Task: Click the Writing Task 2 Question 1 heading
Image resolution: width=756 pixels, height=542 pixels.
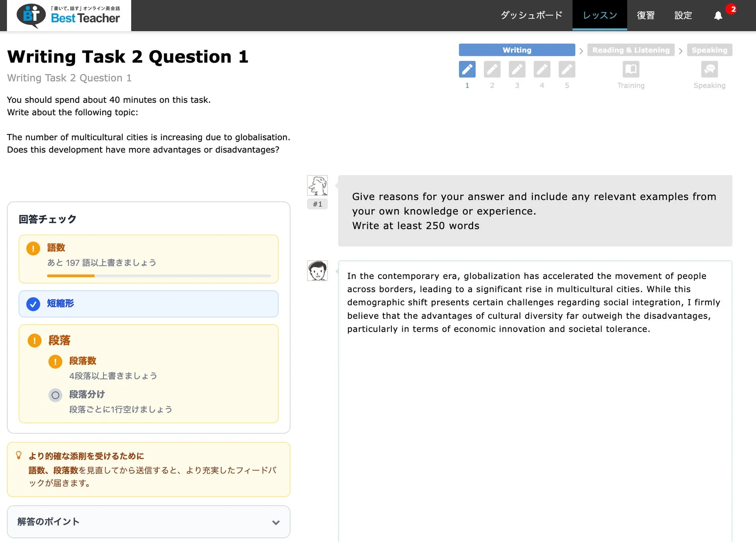Action: pos(128,57)
